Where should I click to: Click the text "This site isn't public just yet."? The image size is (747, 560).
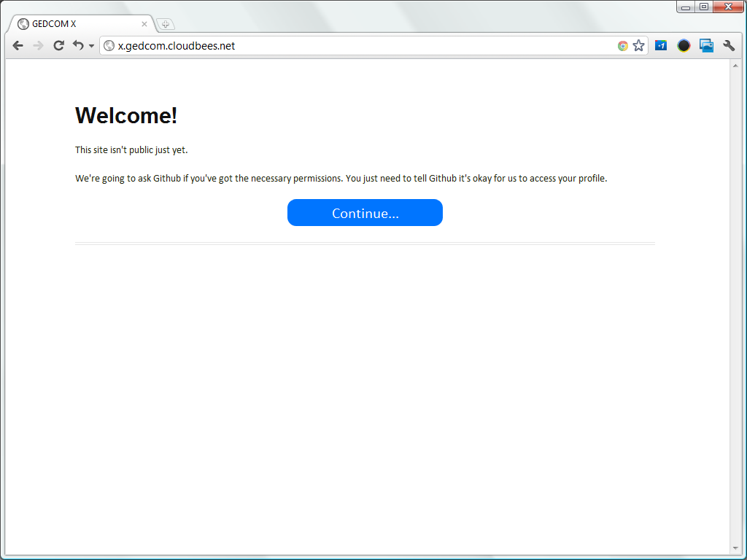[x=131, y=150]
